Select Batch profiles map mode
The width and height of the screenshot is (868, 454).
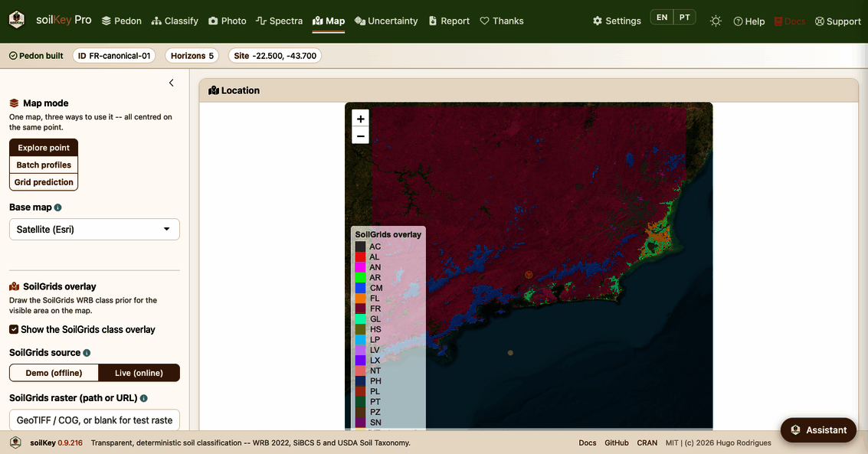44,165
